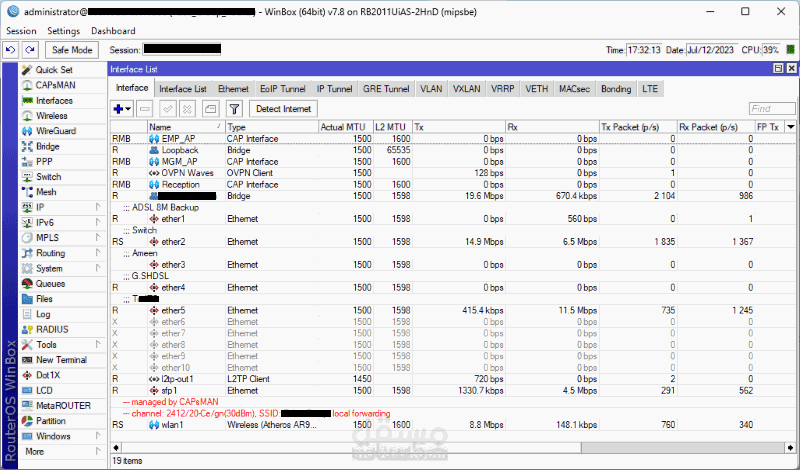Click the Detect Internet button
This screenshot has height=470, width=800.
(x=283, y=109)
